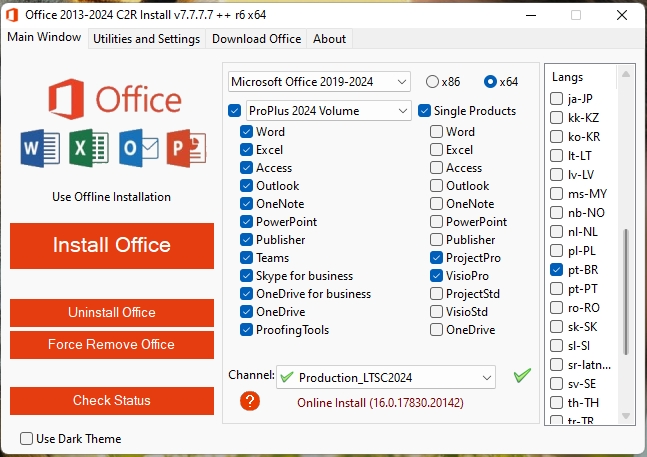This screenshot has height=457, width=647.
Task: Check OneDrive under Single Products
Action: (436, 330)
